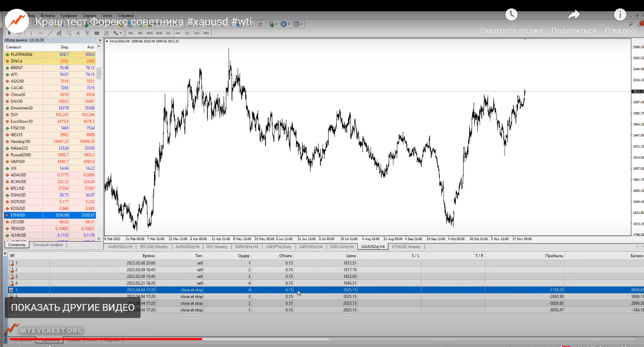
Task: Open the BTCUSD,Weekly chart tab
Action: 154,246
